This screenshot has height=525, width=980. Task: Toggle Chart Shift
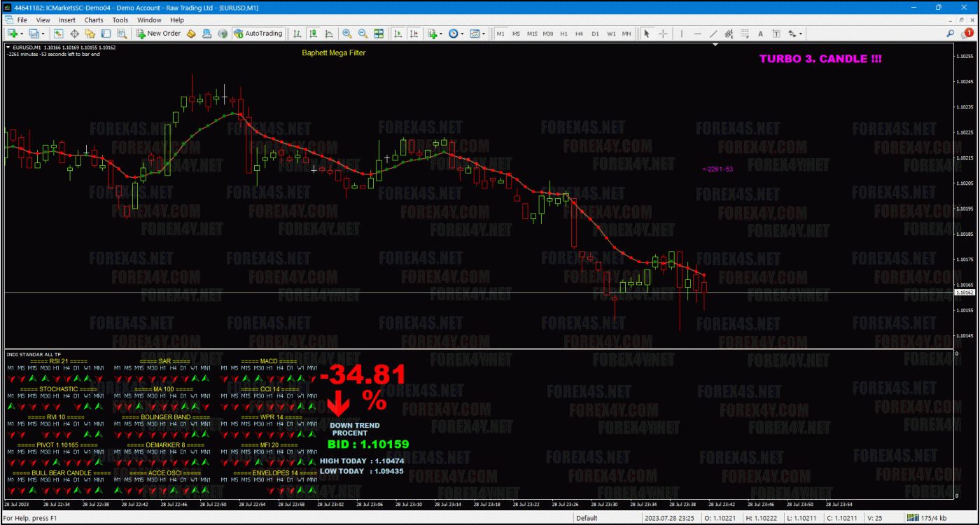coord(414,34)
